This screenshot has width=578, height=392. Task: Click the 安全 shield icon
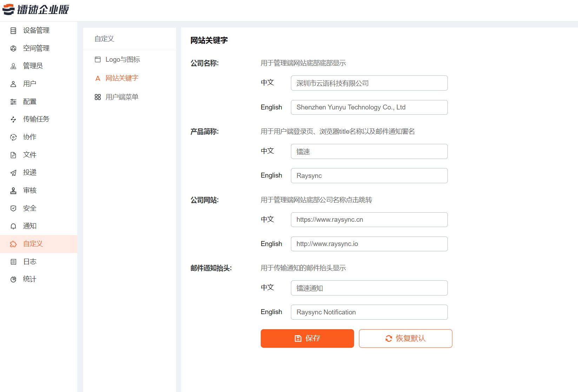[13, 208]
